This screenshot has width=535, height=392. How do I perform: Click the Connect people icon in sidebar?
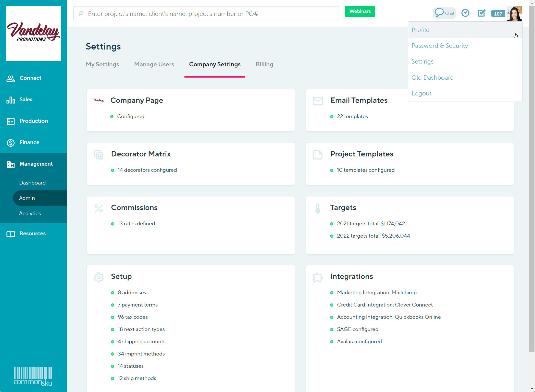[11, 78]
